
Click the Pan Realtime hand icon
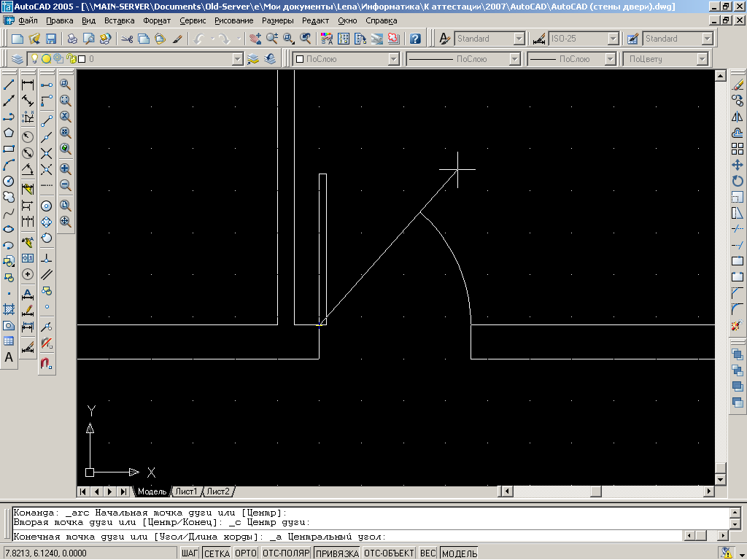(255, 39)
